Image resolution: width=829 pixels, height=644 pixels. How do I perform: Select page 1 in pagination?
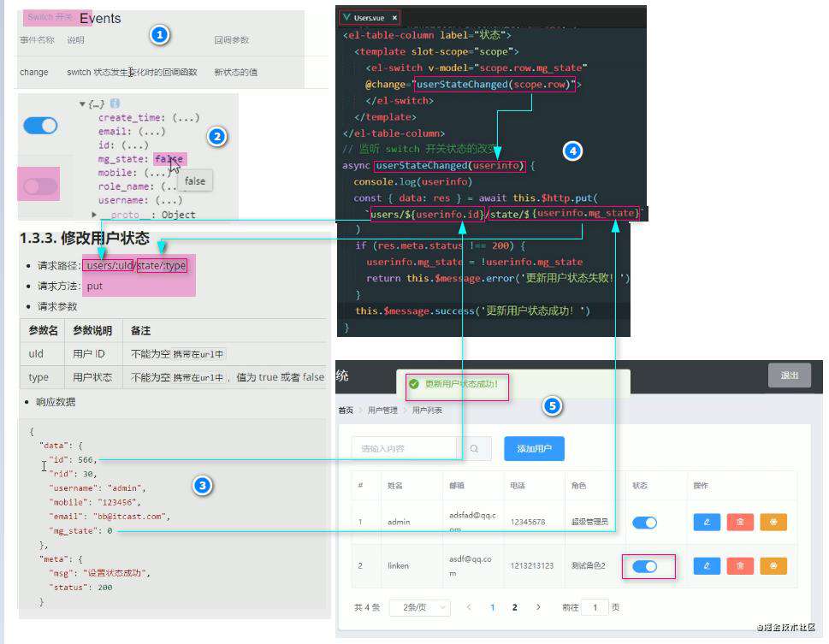pos(492,607)
